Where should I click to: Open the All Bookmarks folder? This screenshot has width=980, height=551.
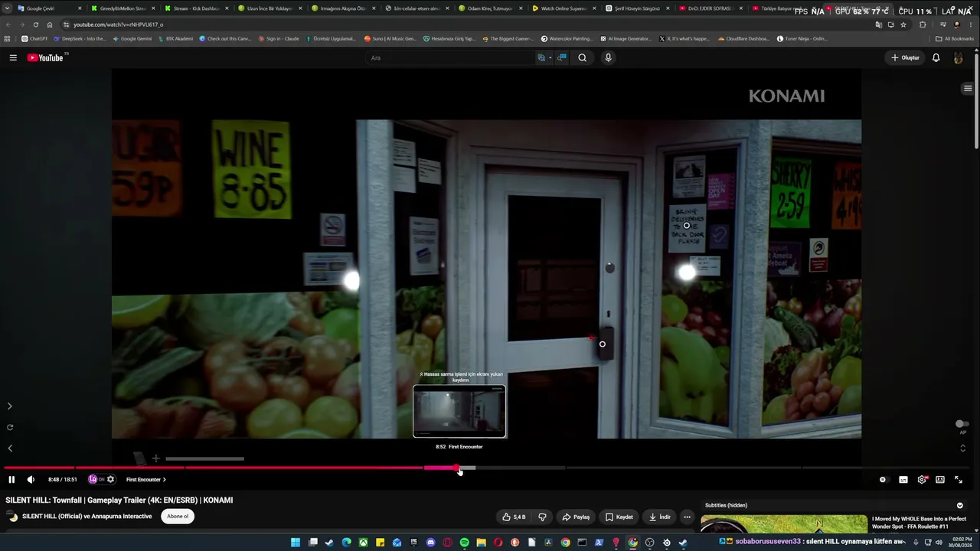[955, 38]
